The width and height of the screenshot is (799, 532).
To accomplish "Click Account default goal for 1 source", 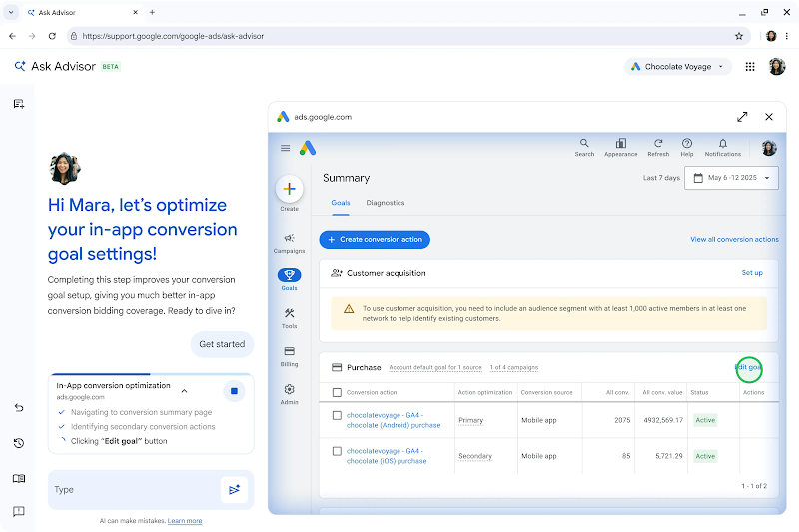I will point(435,367).
